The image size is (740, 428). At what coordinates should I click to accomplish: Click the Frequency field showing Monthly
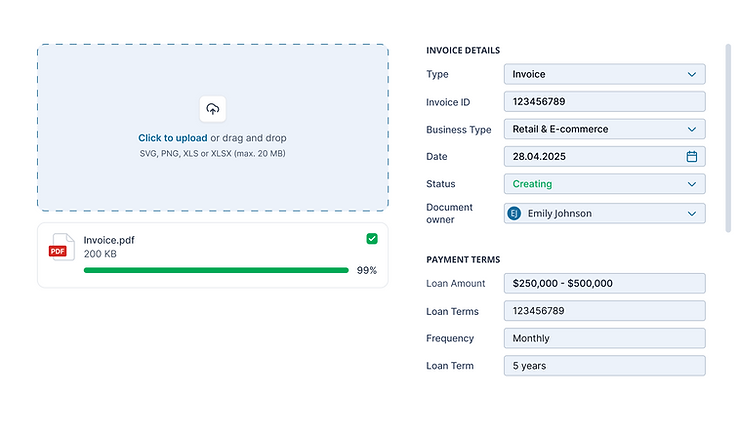(x=605, y=338)
